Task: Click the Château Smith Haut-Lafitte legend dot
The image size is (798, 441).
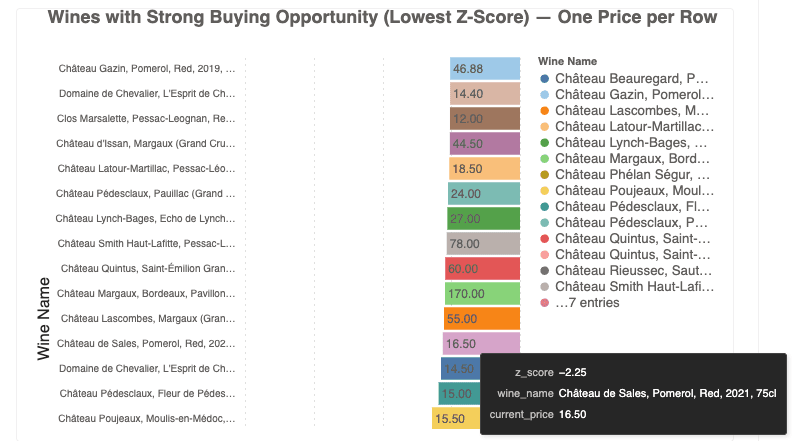Action: coord(544,287)
